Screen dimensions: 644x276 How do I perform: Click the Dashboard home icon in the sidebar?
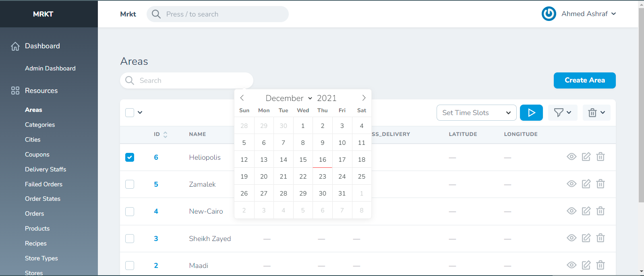tap(15, 46)
